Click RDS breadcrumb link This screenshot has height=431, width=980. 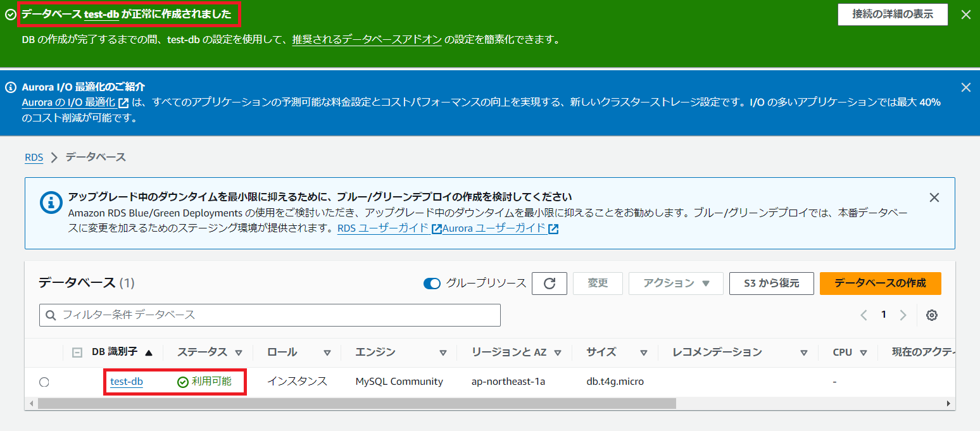[x=34, y=158]
